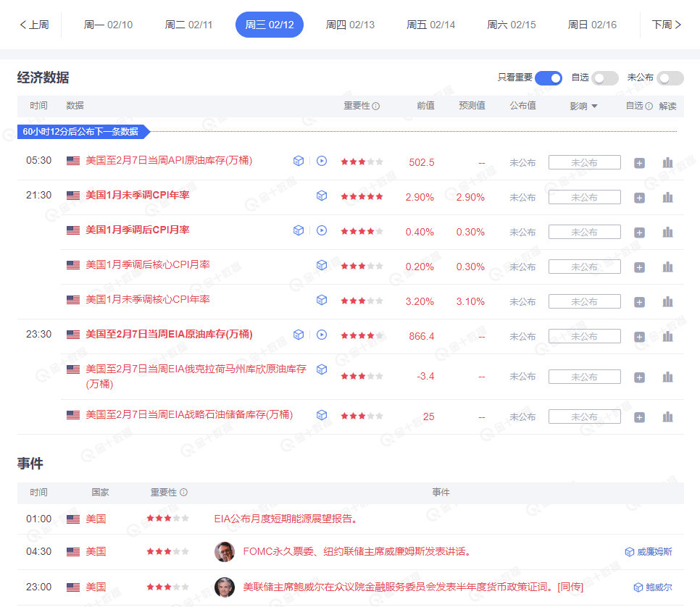Open the 美国至2月7日当周EIA原油库存 link
Image resolution: width=700 pixels, height=607 pixels.
pos(167,335)
